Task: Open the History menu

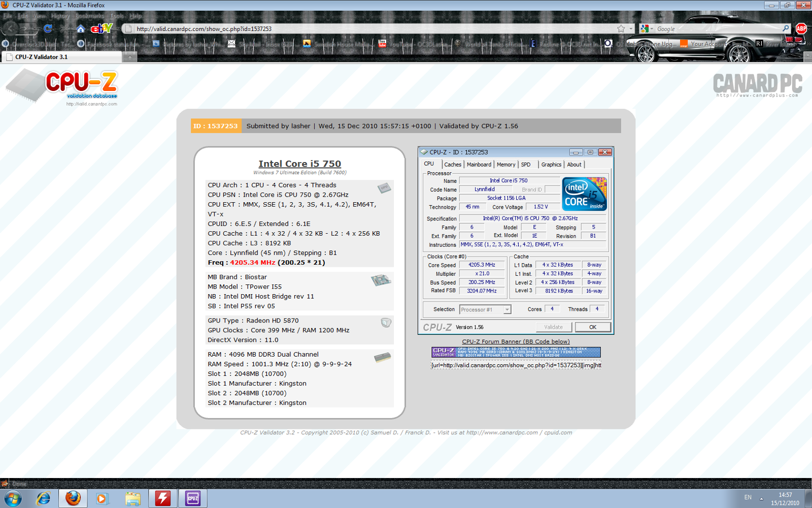Action: [x=60, y=16]
